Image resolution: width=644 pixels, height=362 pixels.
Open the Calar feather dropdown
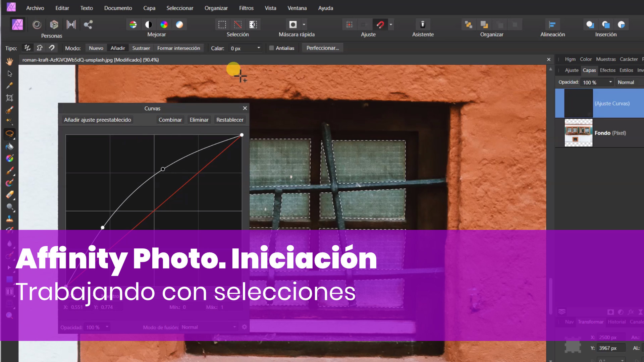point(259,48)
